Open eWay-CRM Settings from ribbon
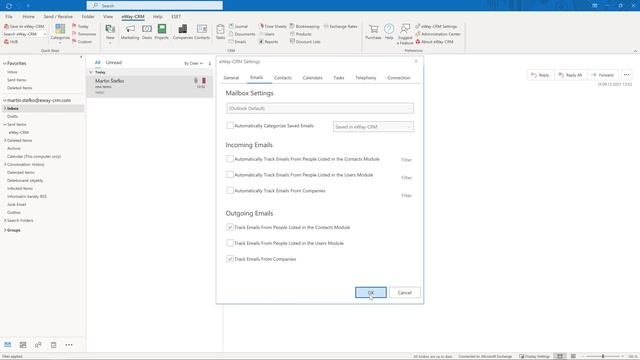Viewport: 640px width, 360px height. 436,26
